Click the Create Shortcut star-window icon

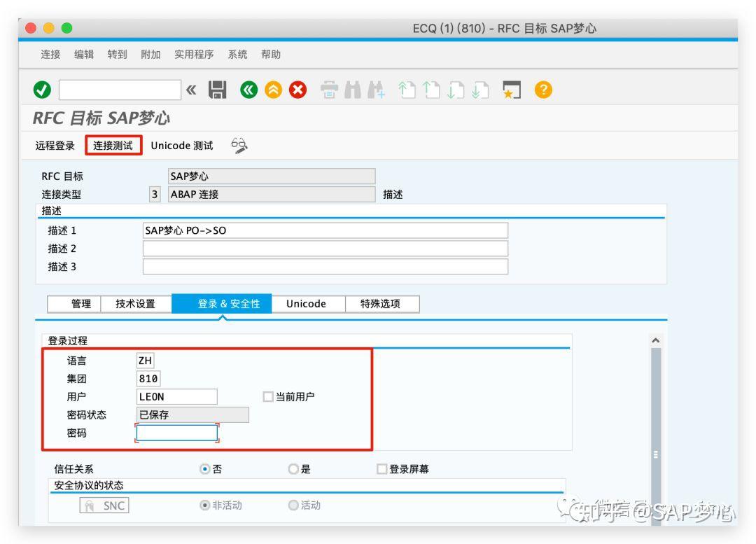coord(512,90)
